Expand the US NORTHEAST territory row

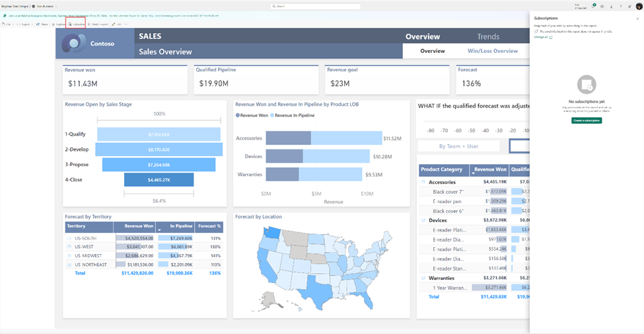coord(69,265)
